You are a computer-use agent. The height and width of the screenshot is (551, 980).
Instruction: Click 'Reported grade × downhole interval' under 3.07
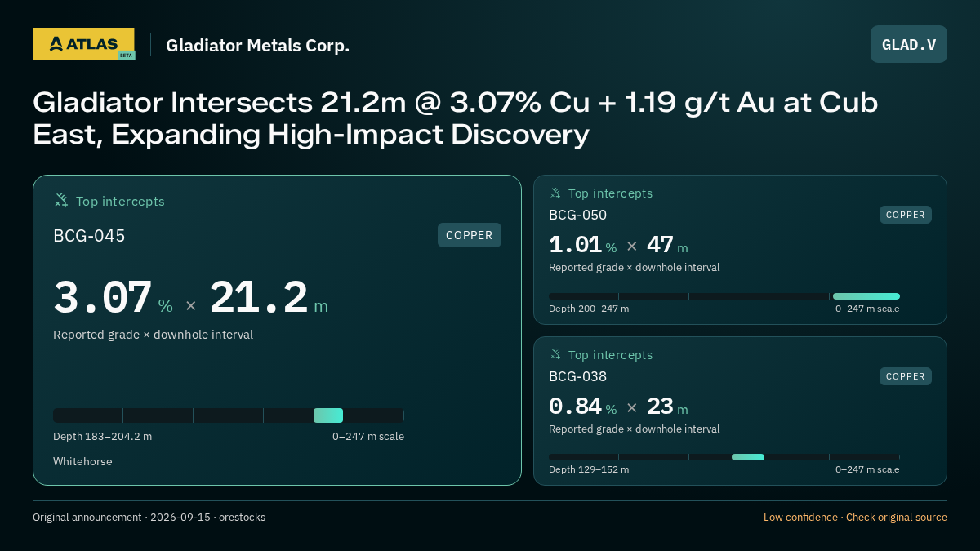click(153, 335)
